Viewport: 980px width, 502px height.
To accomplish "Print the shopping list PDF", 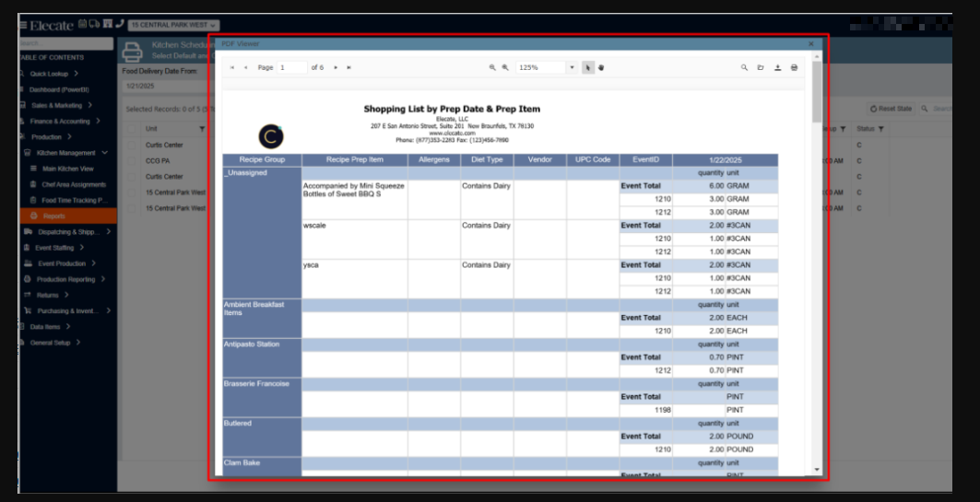I will click(x=794, y=67).
